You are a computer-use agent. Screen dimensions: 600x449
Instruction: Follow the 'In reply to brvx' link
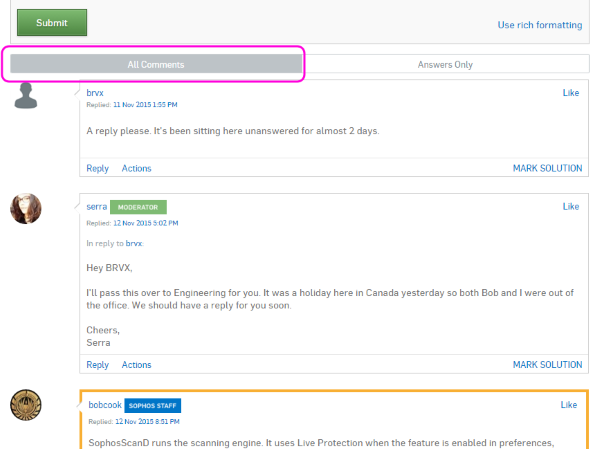(x=134, y=243)
